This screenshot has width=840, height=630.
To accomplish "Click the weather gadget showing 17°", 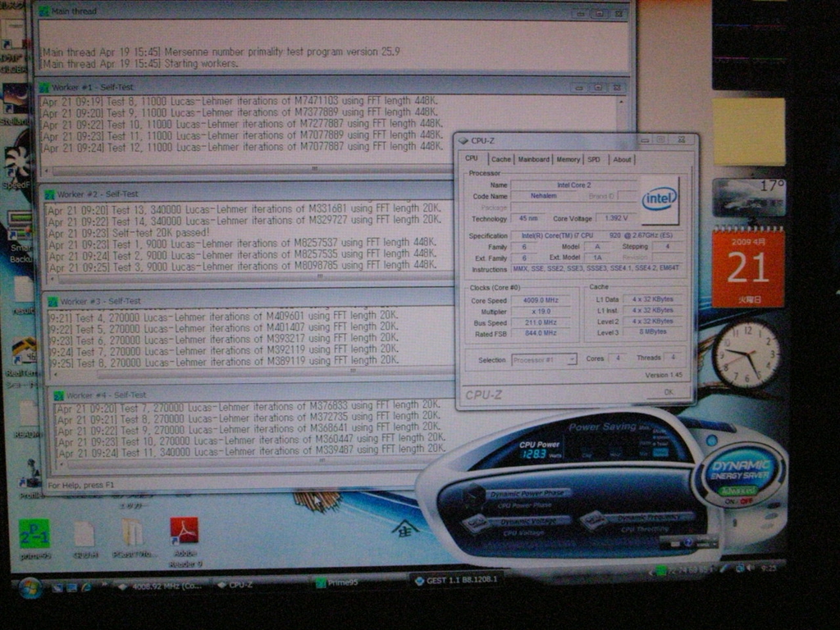I will click(x=749, y=198).
